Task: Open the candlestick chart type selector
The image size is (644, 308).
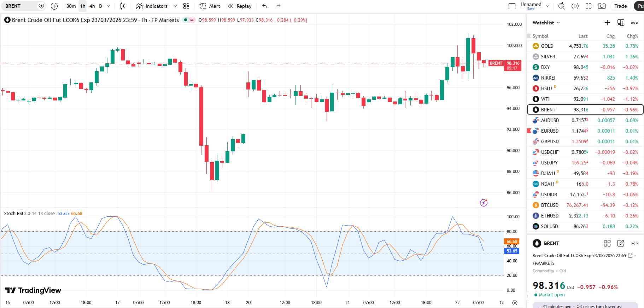Action: tap(123, 6)
